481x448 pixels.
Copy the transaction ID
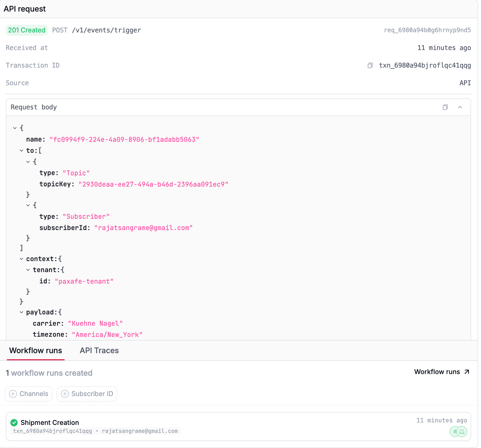coord(370,65)
